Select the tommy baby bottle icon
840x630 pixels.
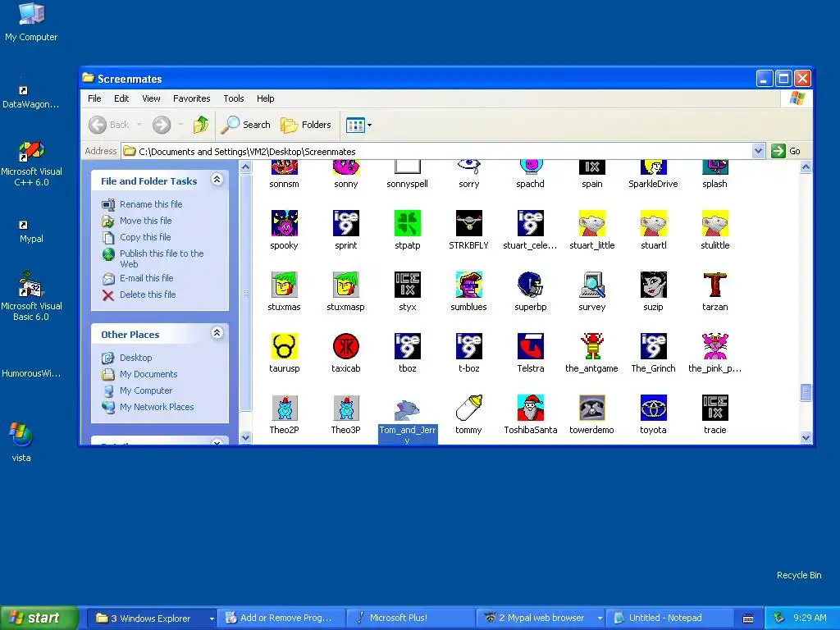click(468, 409)
